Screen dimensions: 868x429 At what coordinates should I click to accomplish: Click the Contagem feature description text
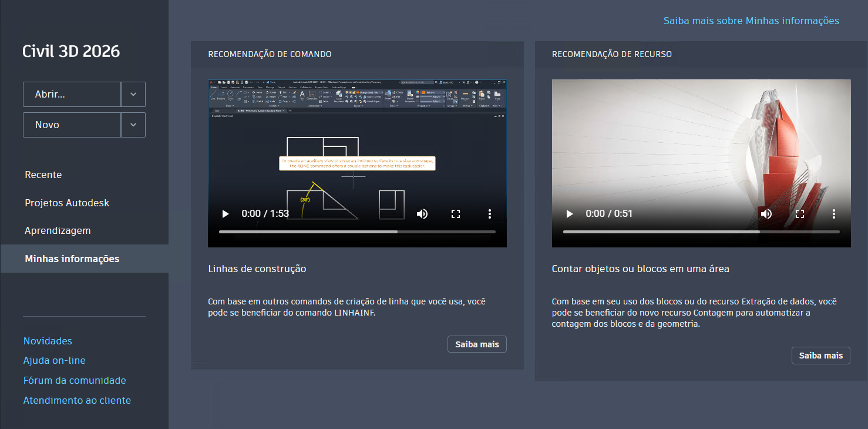coord(694,313)
